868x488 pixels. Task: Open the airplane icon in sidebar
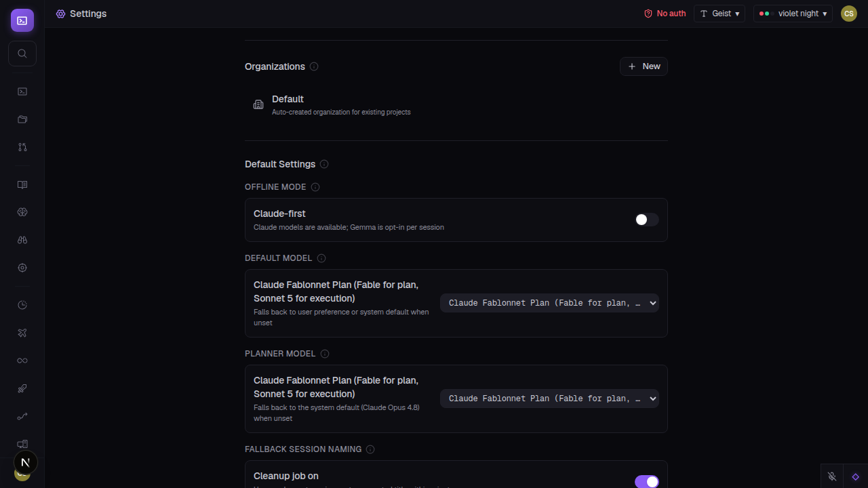tap(22, 333)
